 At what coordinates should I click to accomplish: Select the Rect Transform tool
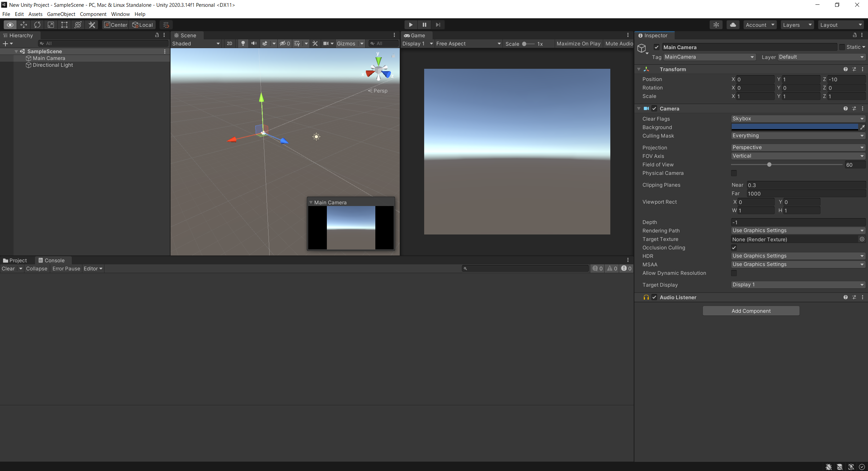point(64,25)
